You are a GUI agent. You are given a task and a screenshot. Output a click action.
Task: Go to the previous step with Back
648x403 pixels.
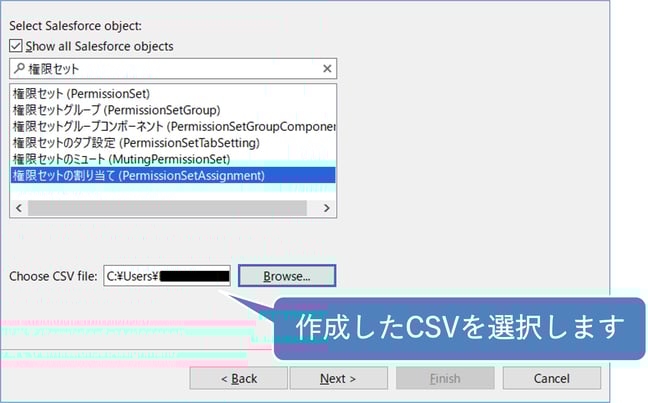coord(238,378)
